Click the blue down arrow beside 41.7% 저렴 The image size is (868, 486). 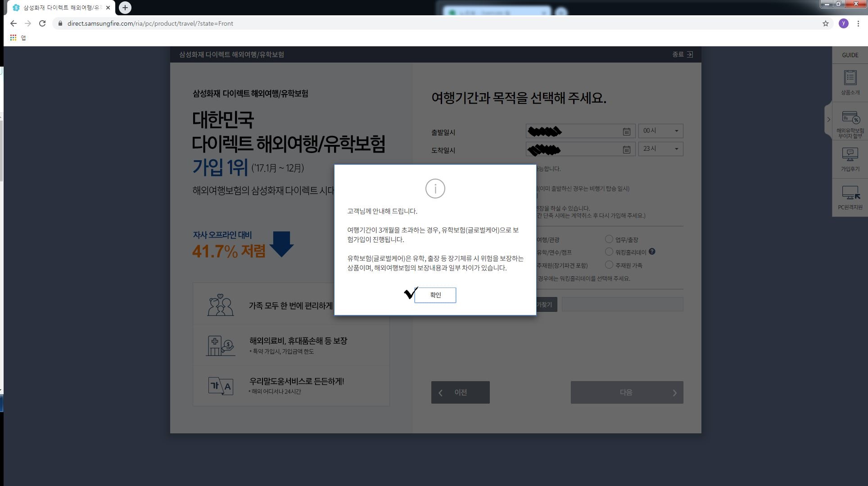coord(282,244)
